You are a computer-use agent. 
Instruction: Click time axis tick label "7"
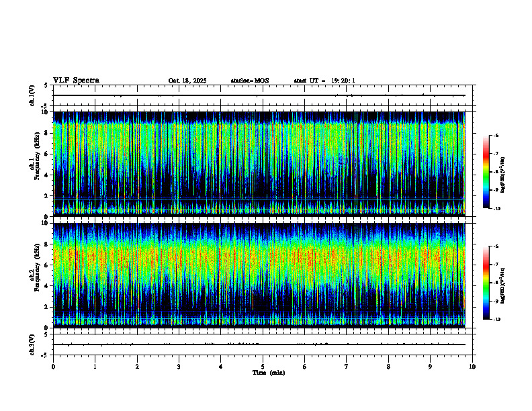[x=347, y=367]
